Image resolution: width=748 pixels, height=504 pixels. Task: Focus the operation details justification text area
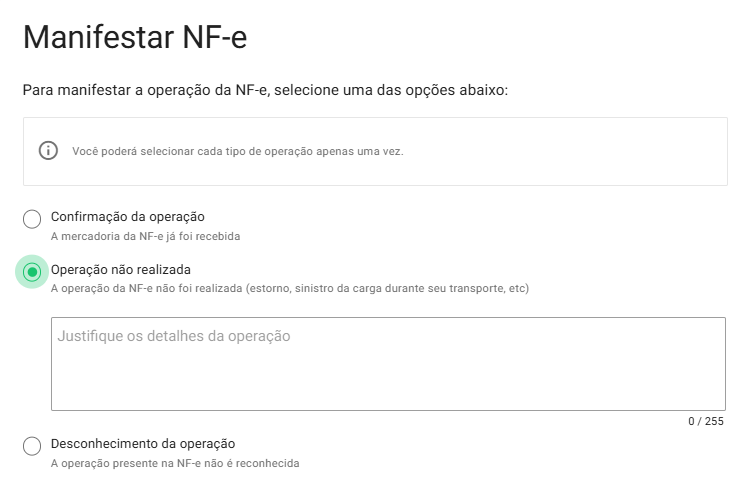tap(388, 364)
